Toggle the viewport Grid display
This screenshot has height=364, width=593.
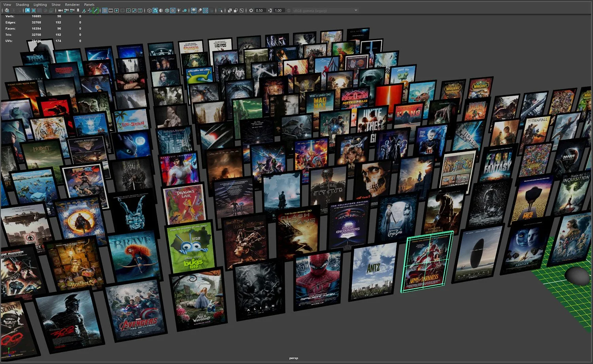105,10
